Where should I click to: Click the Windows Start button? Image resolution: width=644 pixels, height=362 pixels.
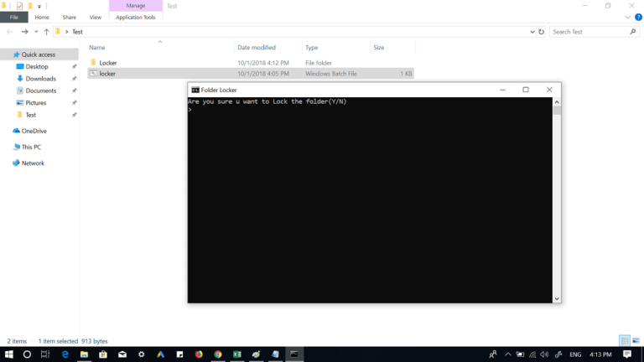(x=8, y=354)
